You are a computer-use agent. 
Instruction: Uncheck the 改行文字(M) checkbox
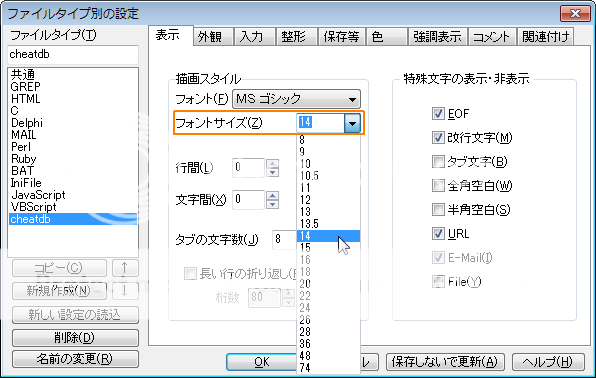coord(438,137)
